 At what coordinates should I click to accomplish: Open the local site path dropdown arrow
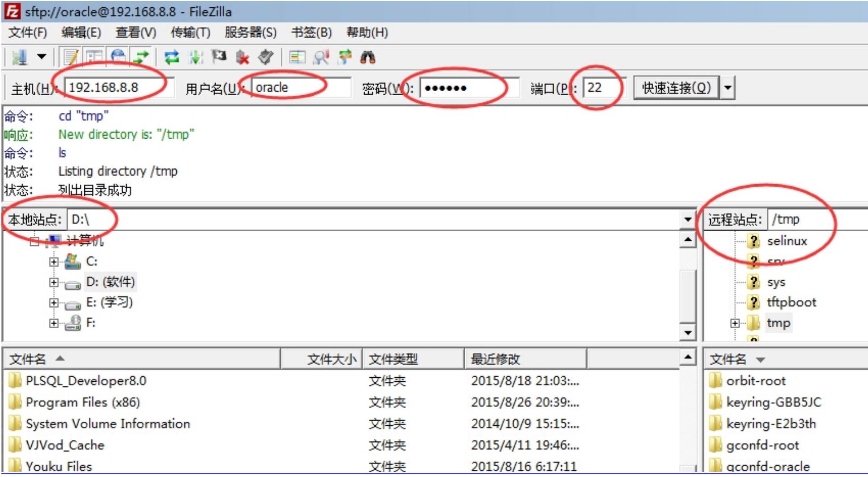pyautogui.click(x=688, y=220)
